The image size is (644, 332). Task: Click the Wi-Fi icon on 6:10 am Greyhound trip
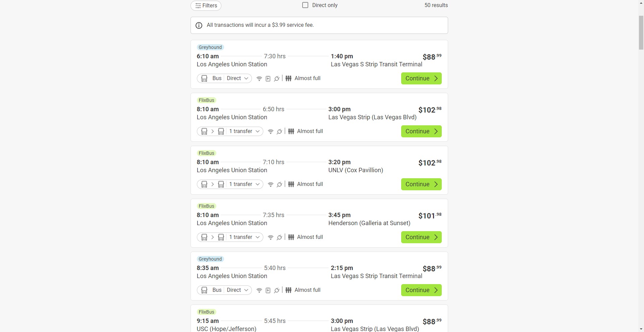[x=259, y=79]
